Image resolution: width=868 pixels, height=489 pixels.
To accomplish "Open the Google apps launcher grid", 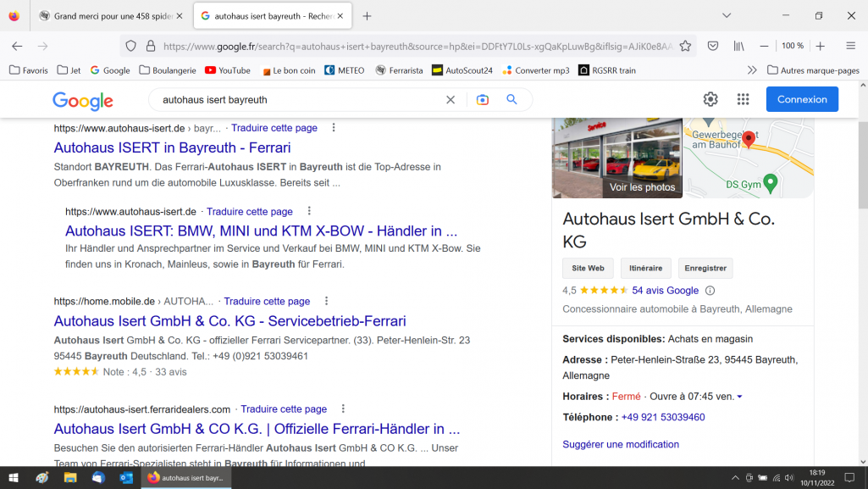I will pyautogui.click(x=743, y=99).
